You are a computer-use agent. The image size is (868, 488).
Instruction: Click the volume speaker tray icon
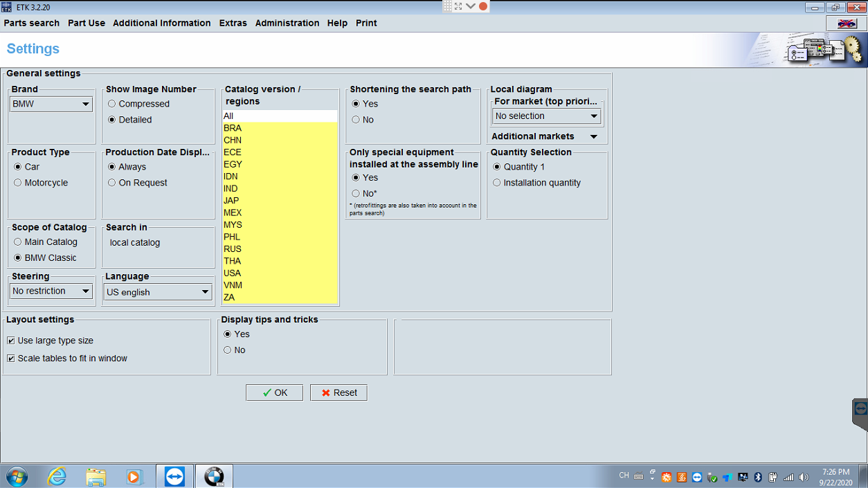804,477
